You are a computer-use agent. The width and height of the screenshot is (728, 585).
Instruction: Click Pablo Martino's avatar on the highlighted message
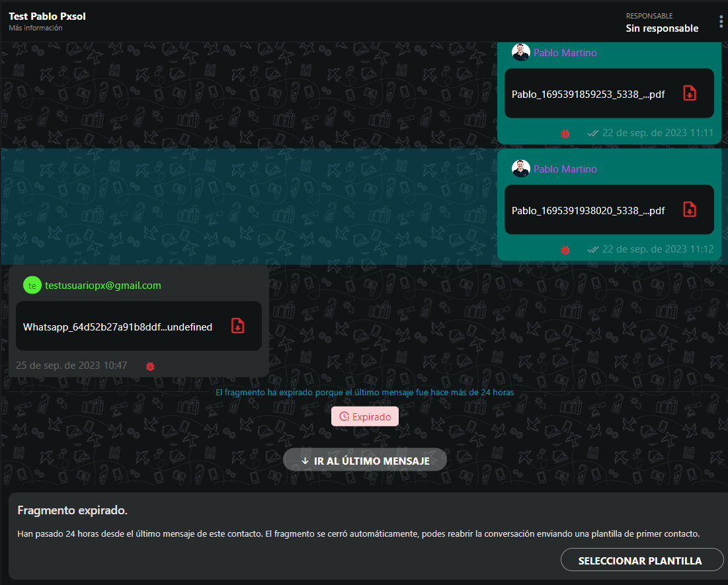(x=521, y=169)
